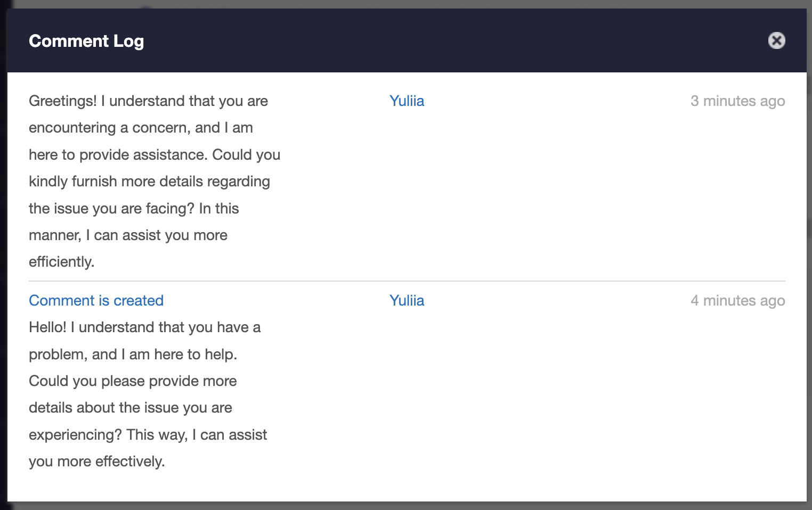Click the line "experiencing? This way, I can assist"

(x=148, y=435)
